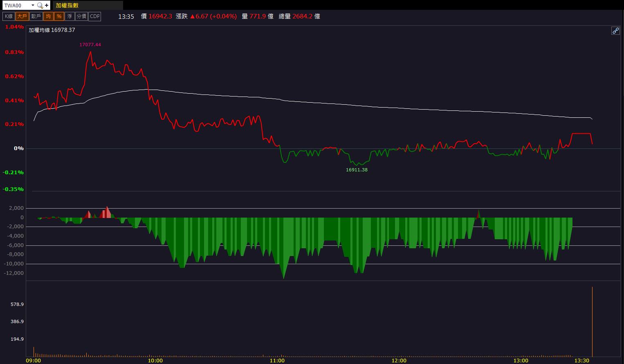Click the CDP button
Image resolution: width=624 pixels, height=364 pixels.
click(x=94, y=16)
